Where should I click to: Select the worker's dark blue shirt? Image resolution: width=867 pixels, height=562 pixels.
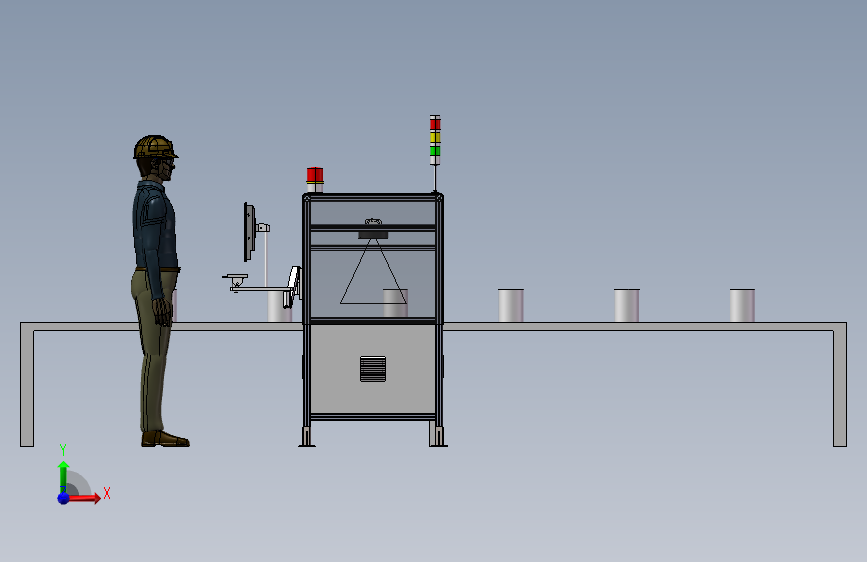pos(155,227)
